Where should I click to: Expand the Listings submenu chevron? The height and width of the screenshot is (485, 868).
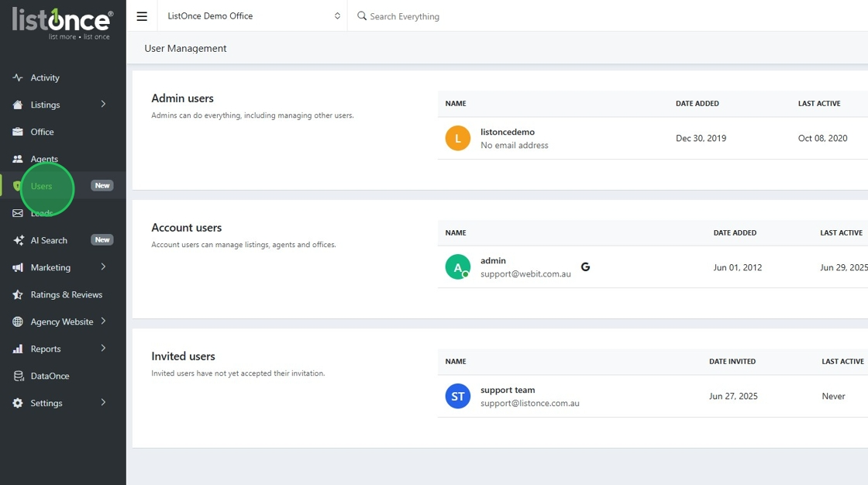point(103,105)
